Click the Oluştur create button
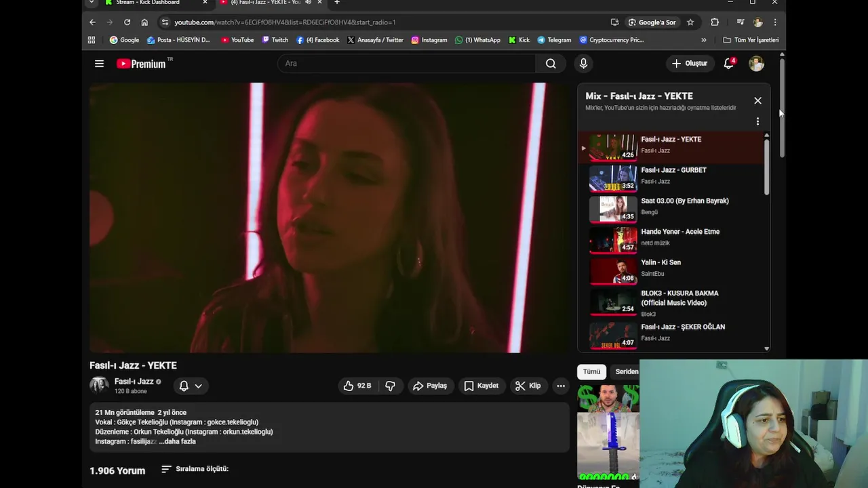The width and height of the screenshot is (868, 488). pos(689,64)
